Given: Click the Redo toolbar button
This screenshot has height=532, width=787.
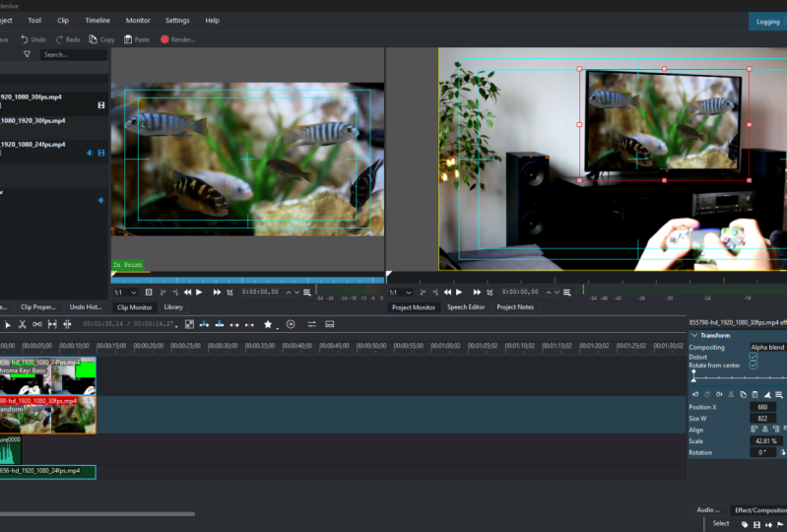Looking at the screenshot, I should (x=68, y=39).
